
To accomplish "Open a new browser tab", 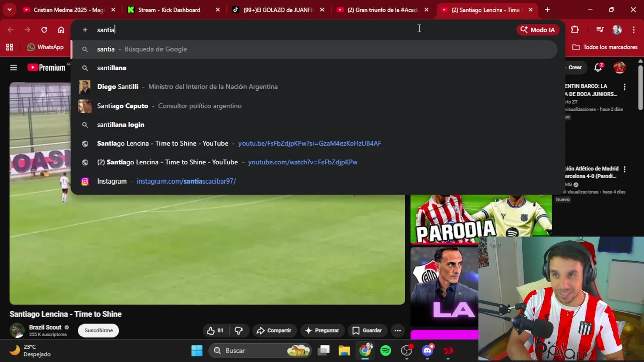I will 547,10.
